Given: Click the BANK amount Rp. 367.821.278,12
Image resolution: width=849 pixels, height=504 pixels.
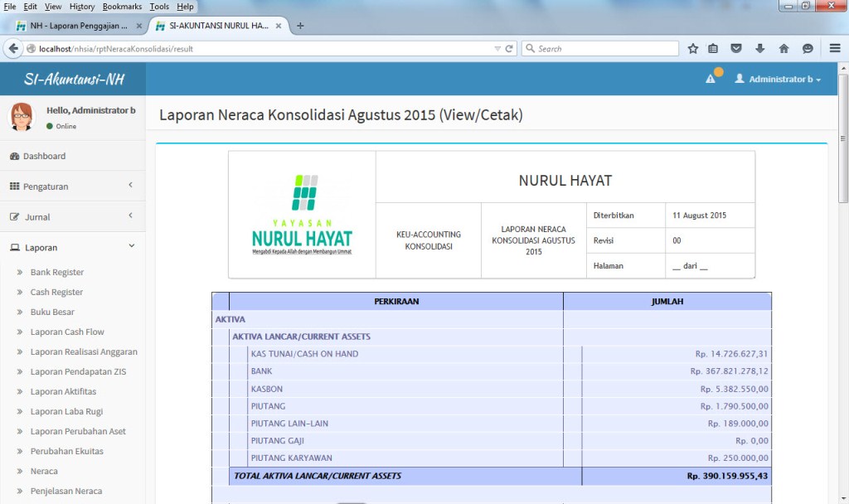Looking at the screenshot, I should (x=729, y=371).
